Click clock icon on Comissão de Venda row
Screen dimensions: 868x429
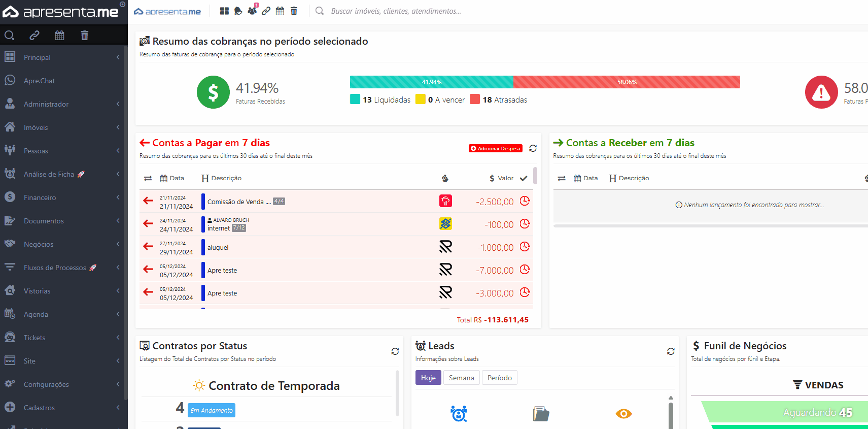525,201
